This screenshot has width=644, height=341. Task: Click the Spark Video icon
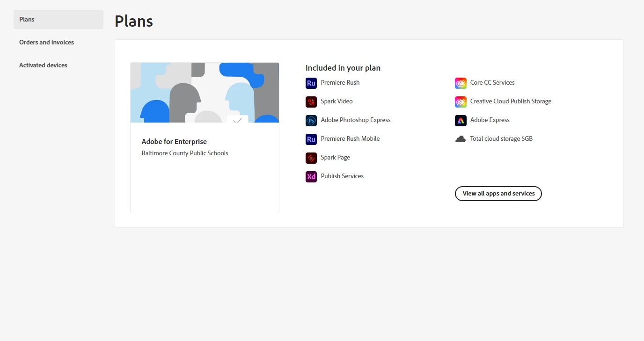tap(311, 102)
